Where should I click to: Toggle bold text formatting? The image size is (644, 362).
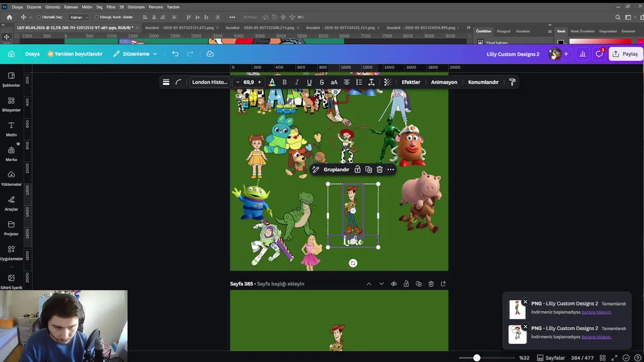tap(284, 82)
